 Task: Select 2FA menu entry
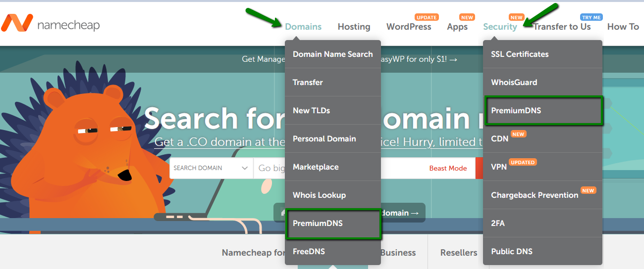542,223
